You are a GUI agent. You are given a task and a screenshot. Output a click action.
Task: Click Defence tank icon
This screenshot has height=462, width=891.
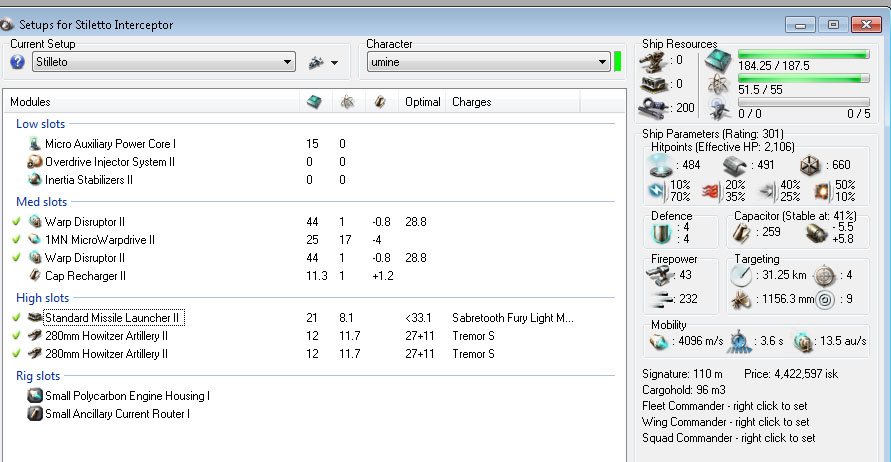[661, 232]
